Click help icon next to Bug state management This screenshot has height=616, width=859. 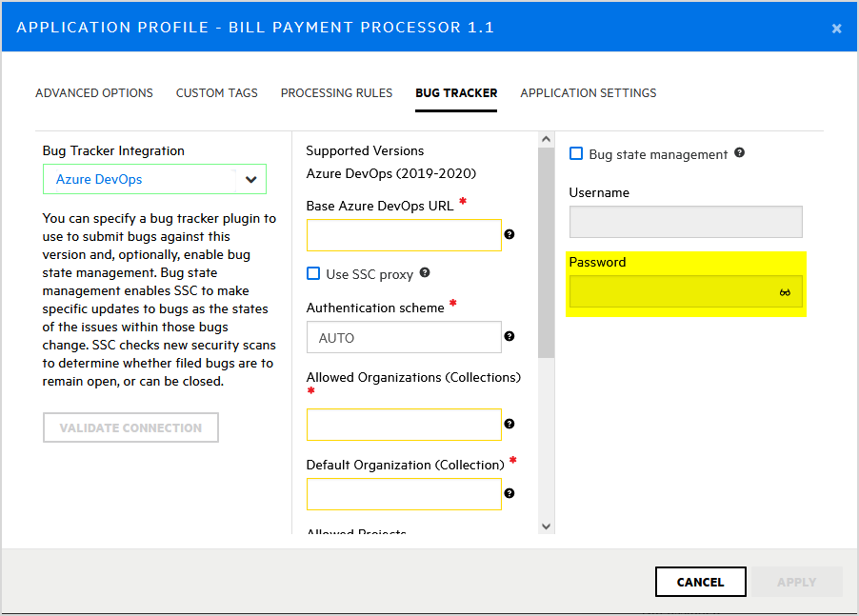(x=740, y=153)
